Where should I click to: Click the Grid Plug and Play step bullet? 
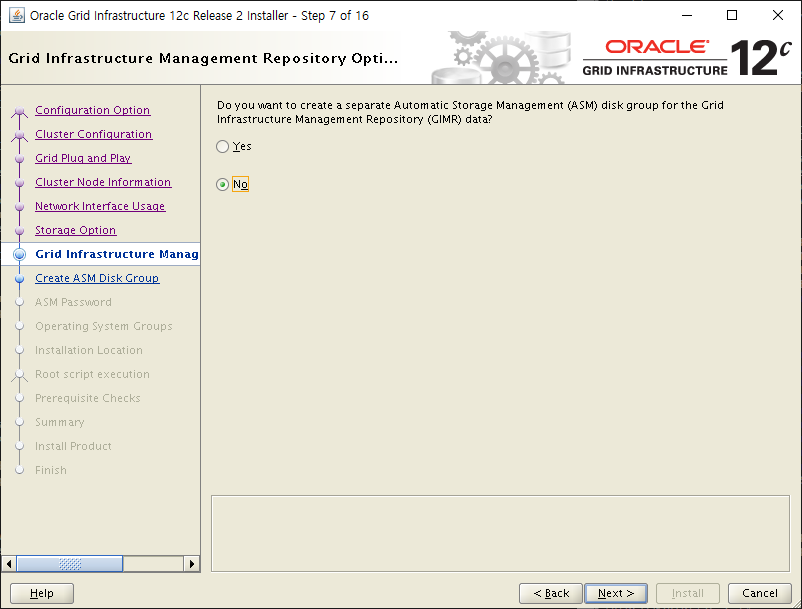tap(19, 159)
